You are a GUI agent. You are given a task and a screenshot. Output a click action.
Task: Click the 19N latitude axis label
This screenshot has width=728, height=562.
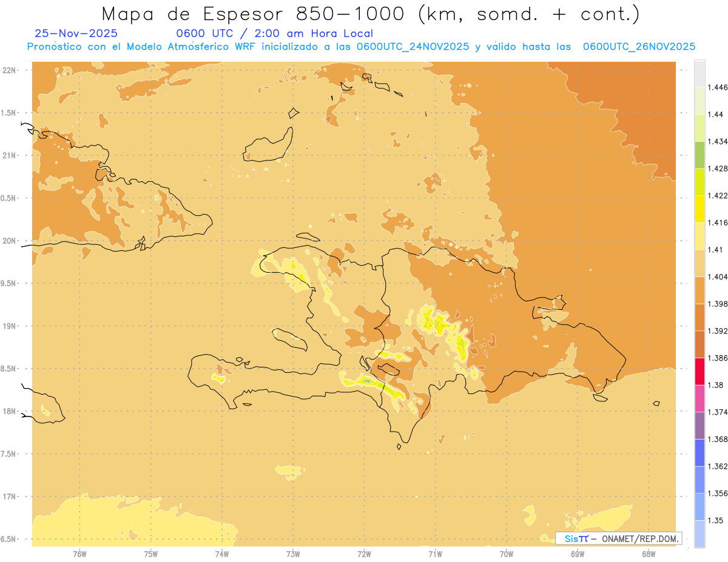(10, 326)
